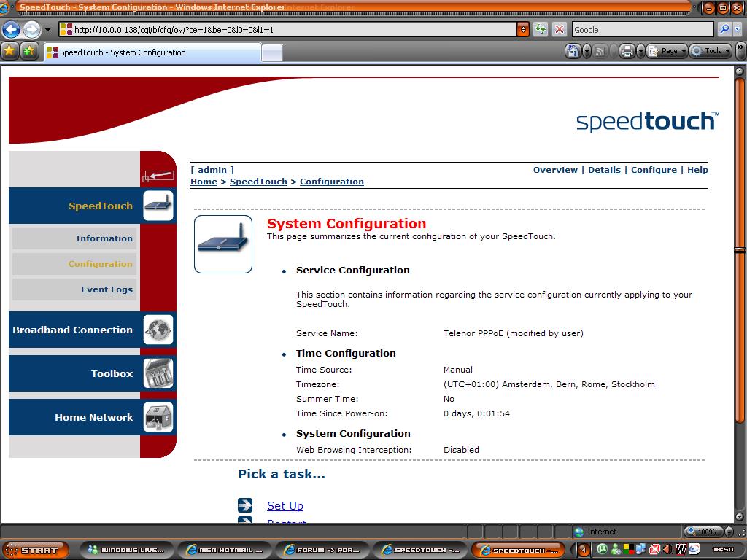
Task: Click the scrollbar up arrow
Action: [x=740, y=71]
